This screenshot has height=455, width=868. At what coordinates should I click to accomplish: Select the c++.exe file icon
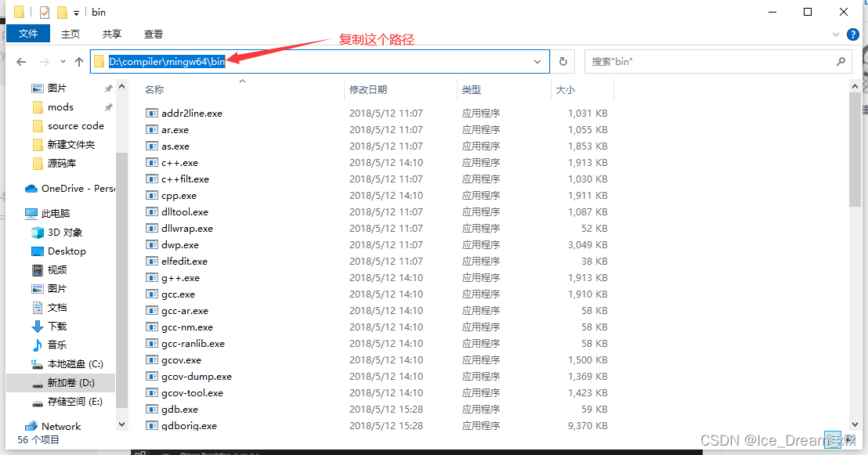point(152,163)
